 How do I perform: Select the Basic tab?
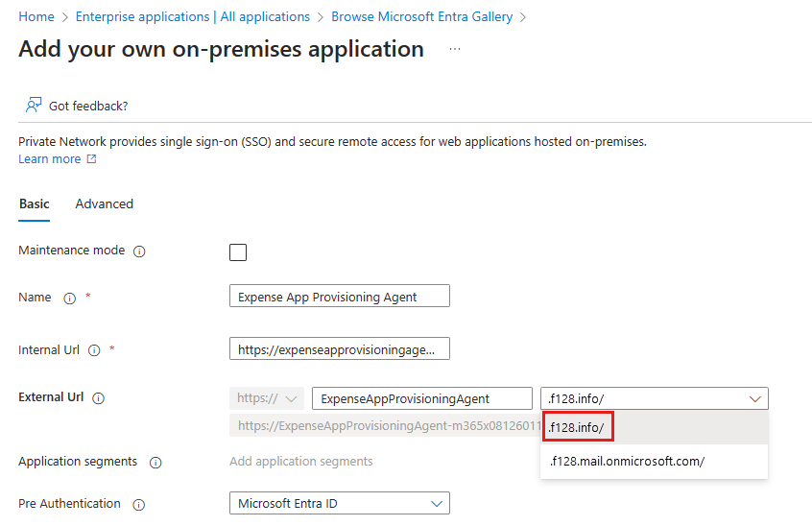click(35, 203)
